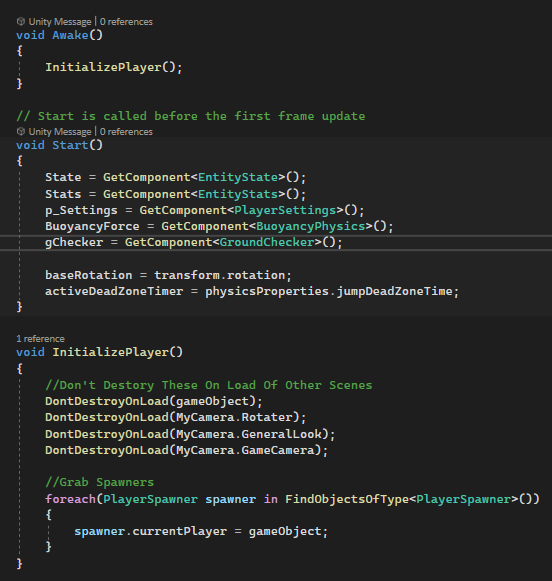Click the GroundChecker type on highlighted line
This screenshot has height=581, width=552.
pos(267,242)
